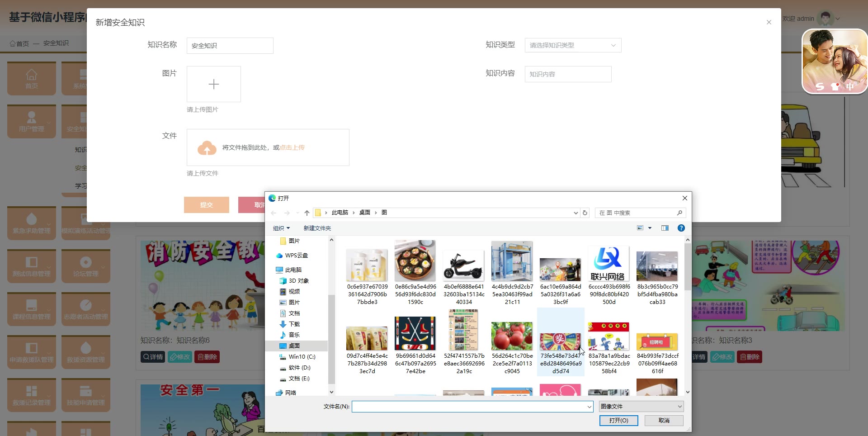Screen dimensions: 868x436
Task: Click the 点击上传 link
Action: click(x=292, y=147)
